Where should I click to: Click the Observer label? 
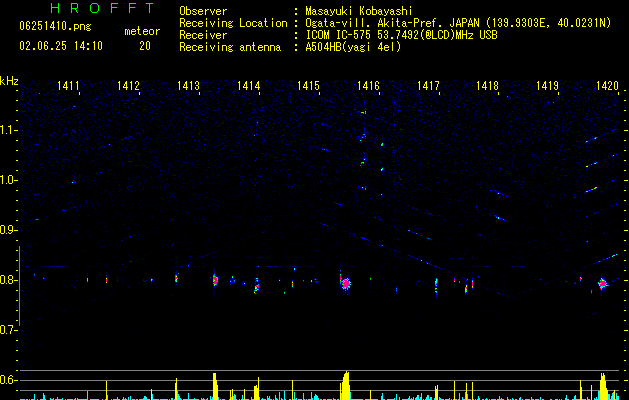(203, 11)
